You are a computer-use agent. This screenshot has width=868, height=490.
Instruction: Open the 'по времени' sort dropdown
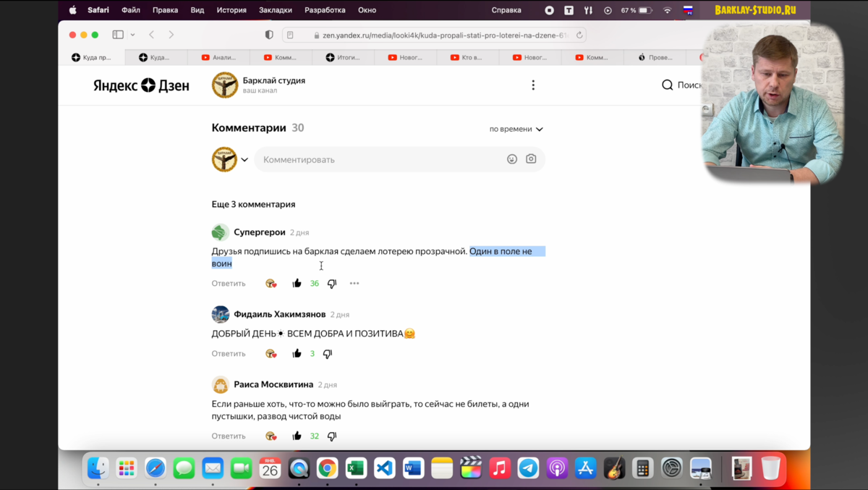516,129
